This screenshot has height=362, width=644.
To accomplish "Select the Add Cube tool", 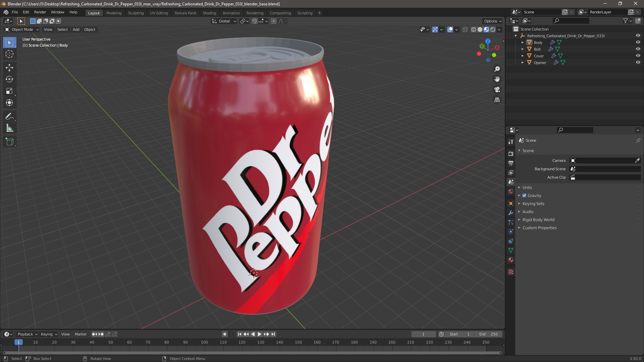I will (x=9, y=142).
